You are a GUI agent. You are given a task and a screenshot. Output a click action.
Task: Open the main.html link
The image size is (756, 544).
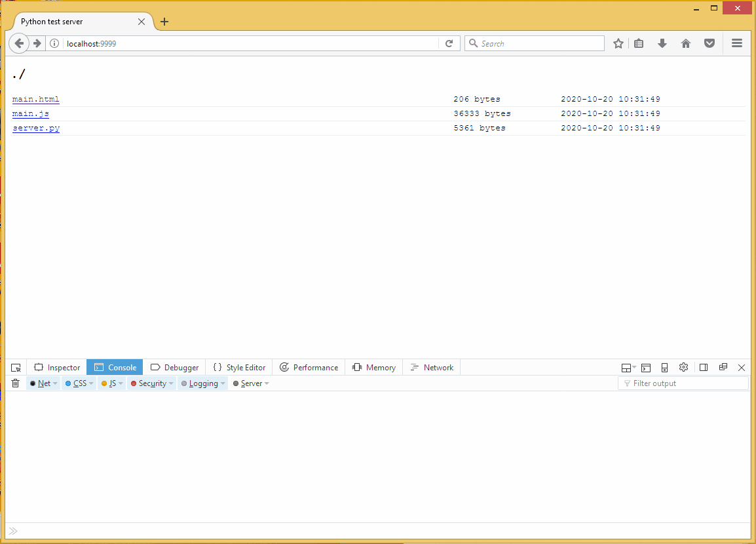coord(36,100)
